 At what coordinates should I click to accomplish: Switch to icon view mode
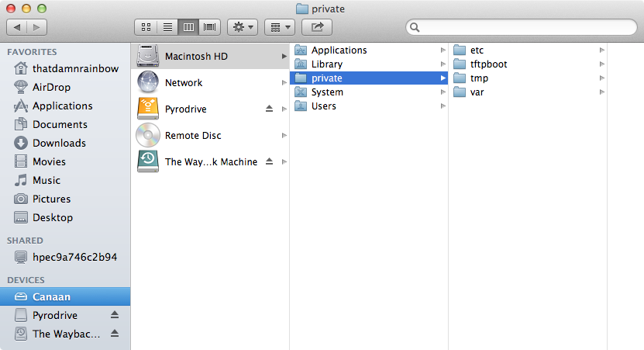tap(146, 27)
